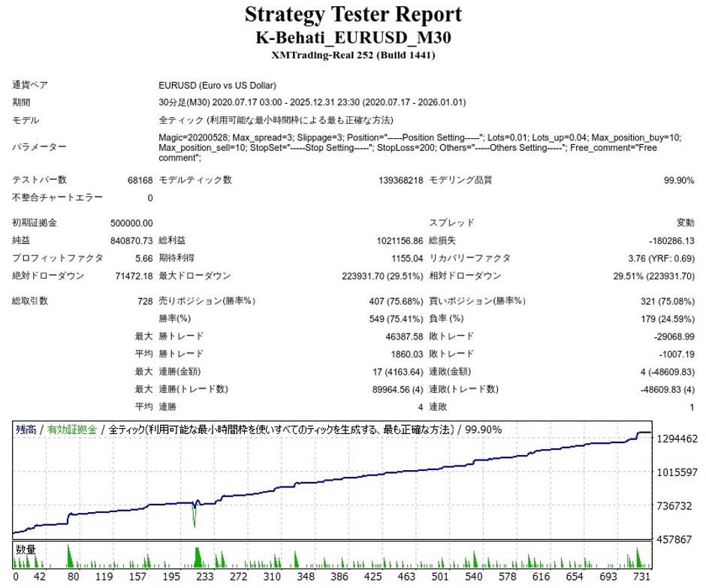
Task: Click the Strategy Tester Report title
Action: click(x=353, y=14)
